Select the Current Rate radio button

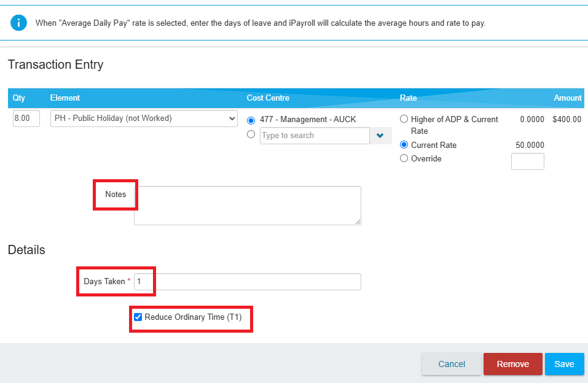click(404, 145)
